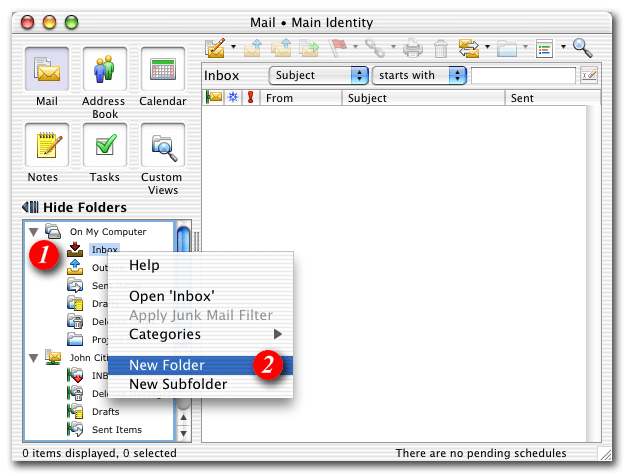Click the Send & Receive toolbar icon
This screenshot has height=474, width=625.
click(468, 47)
